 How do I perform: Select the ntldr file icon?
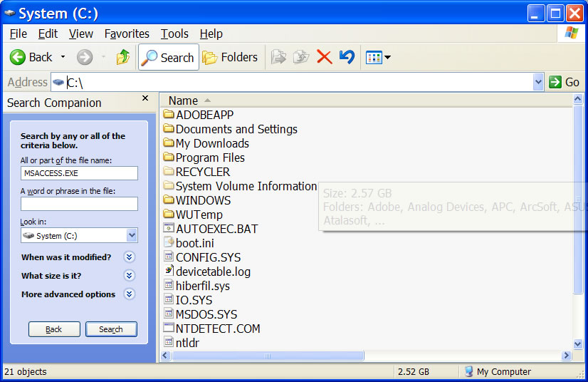click(x=169, y=342)
